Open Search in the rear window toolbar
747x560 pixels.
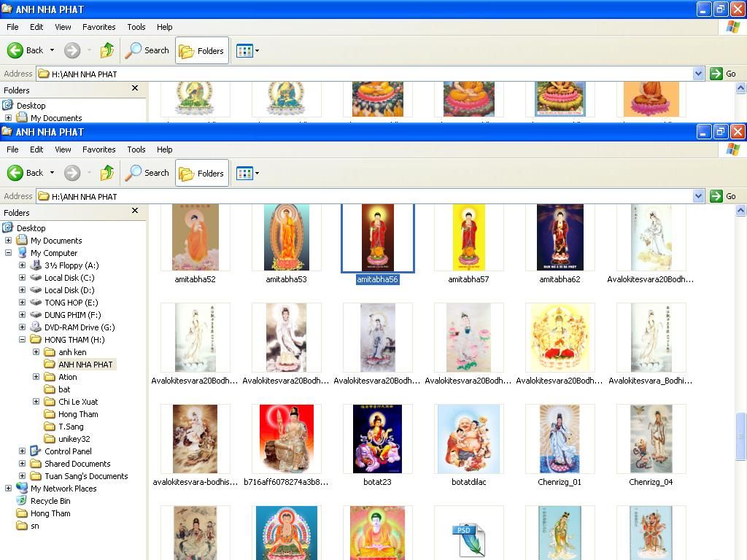[x=147, y=50]
